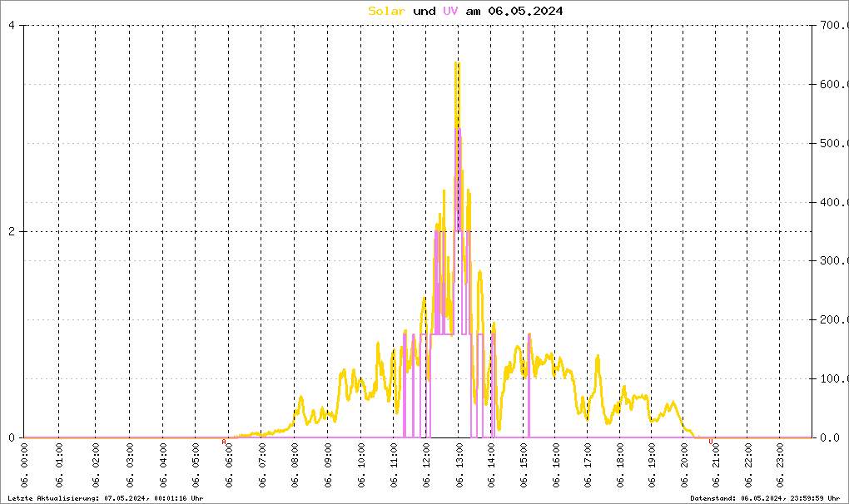The image size is (849, 504).
Task: Click the right axis value '400.0'
Action: (834, 202)
